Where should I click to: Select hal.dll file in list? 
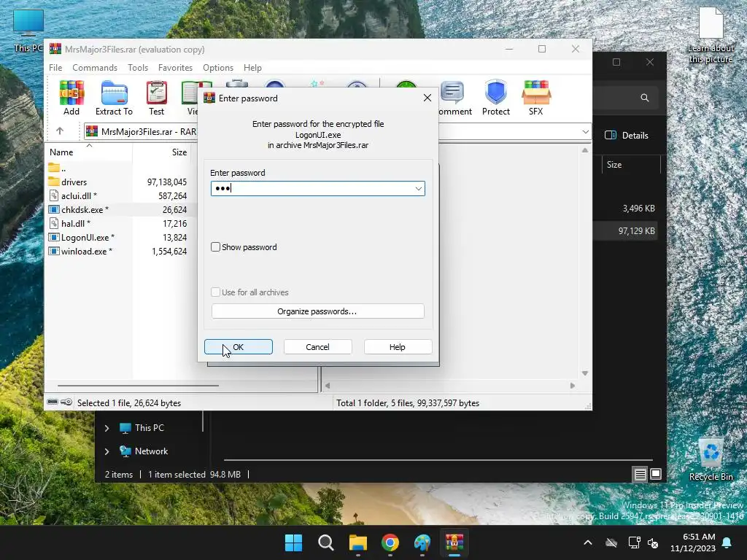click(118, 223)
